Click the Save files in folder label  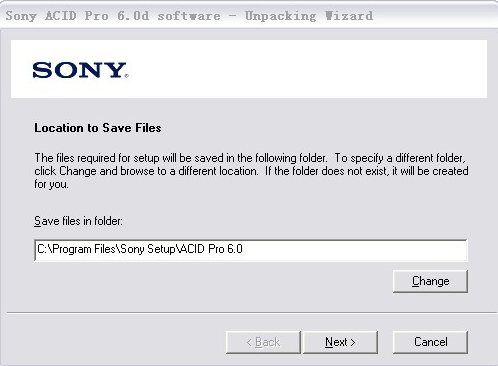click(x=78, y=221)
